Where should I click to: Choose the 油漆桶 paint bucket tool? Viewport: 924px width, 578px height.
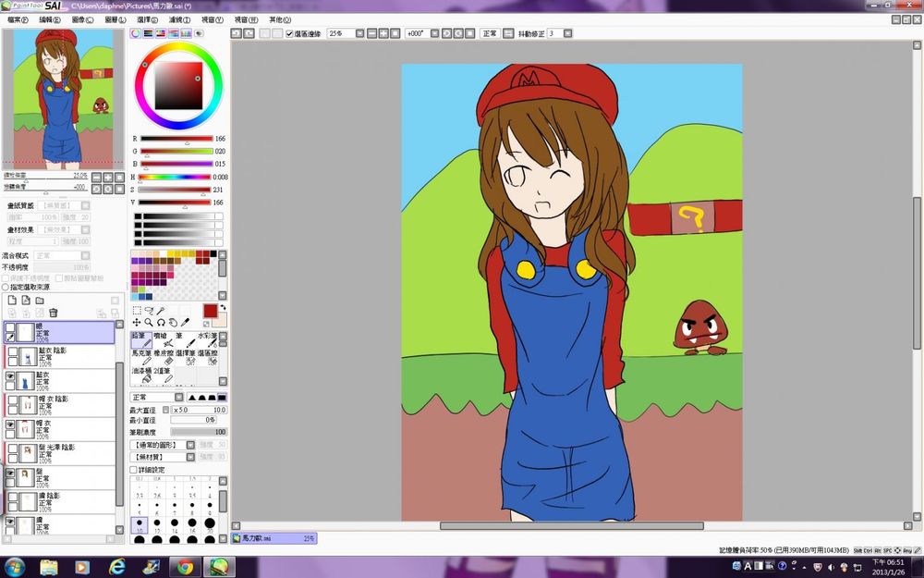pyautogui.click(x=141, y=375)
